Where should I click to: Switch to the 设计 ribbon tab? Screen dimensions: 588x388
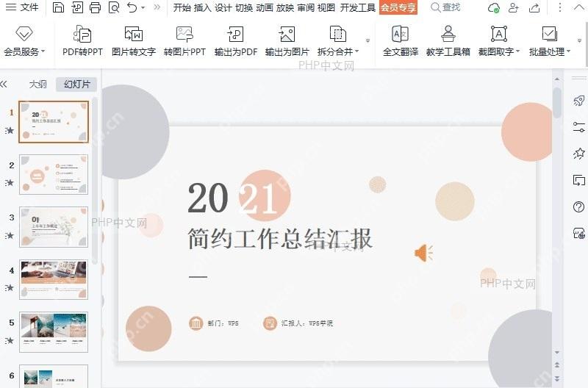coord(223,7)
